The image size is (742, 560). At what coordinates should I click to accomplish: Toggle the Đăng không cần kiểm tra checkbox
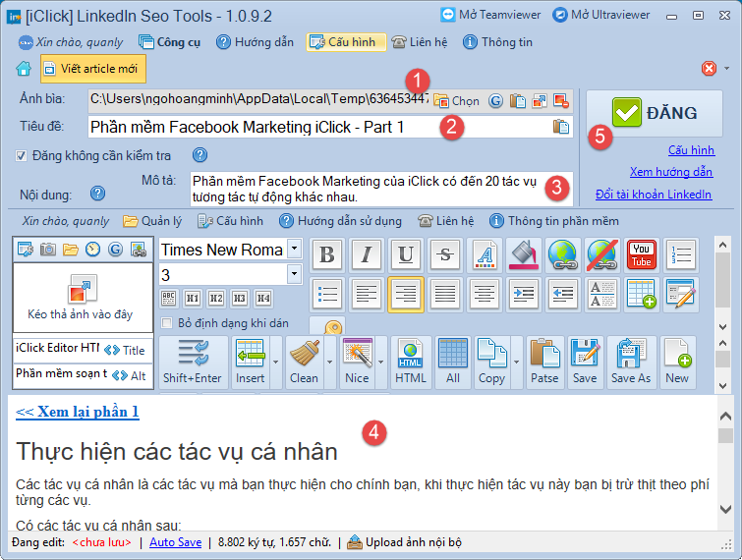[x=21, y=155]
